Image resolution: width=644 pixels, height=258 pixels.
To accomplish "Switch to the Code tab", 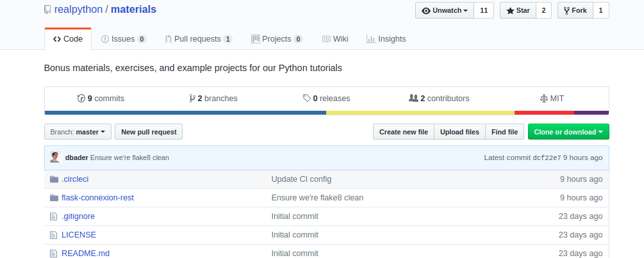I will tap(68, 39).
